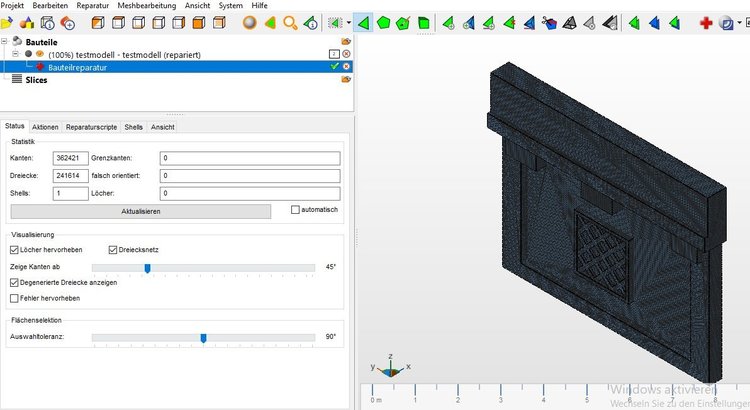
Task: Select the second view cube icon
Action: (x=118, y=22)
